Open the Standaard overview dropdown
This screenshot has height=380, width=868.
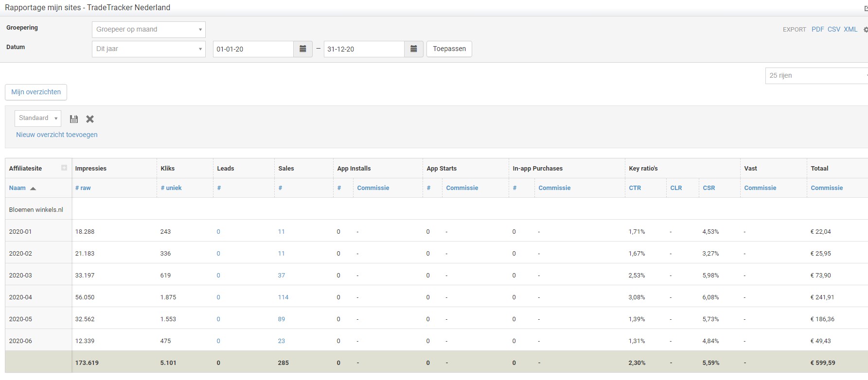point(38,118)
